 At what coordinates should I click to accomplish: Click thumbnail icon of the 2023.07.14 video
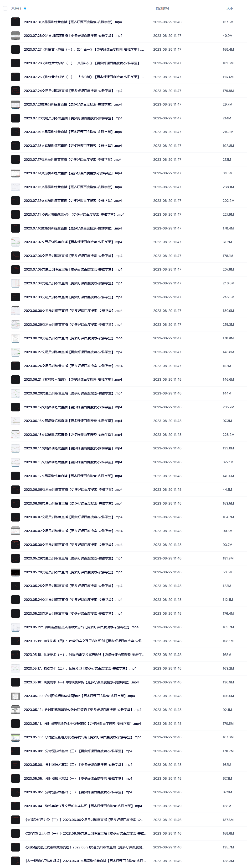click(15, 173)
